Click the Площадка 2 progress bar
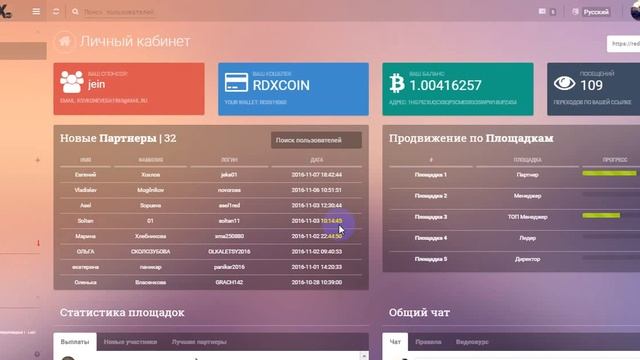The image size is (640, 360). tap(611, 195)
